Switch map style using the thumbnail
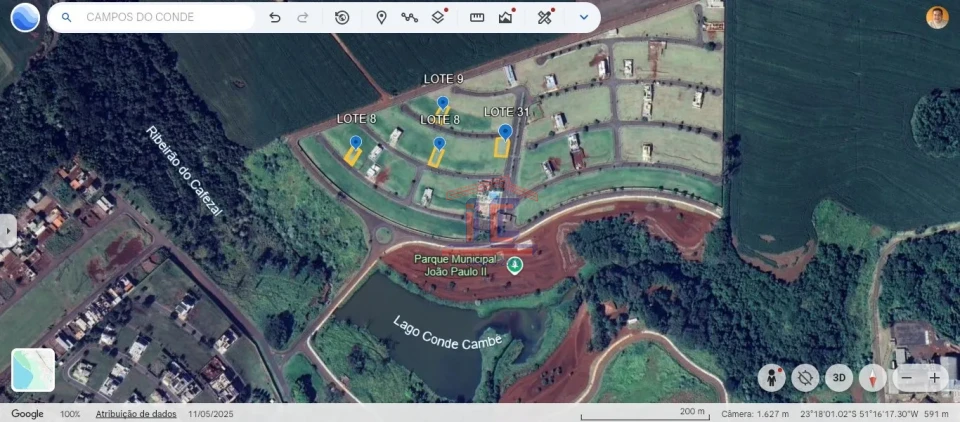The width and height of the screenshot is (960, 422). pos(33,369)
